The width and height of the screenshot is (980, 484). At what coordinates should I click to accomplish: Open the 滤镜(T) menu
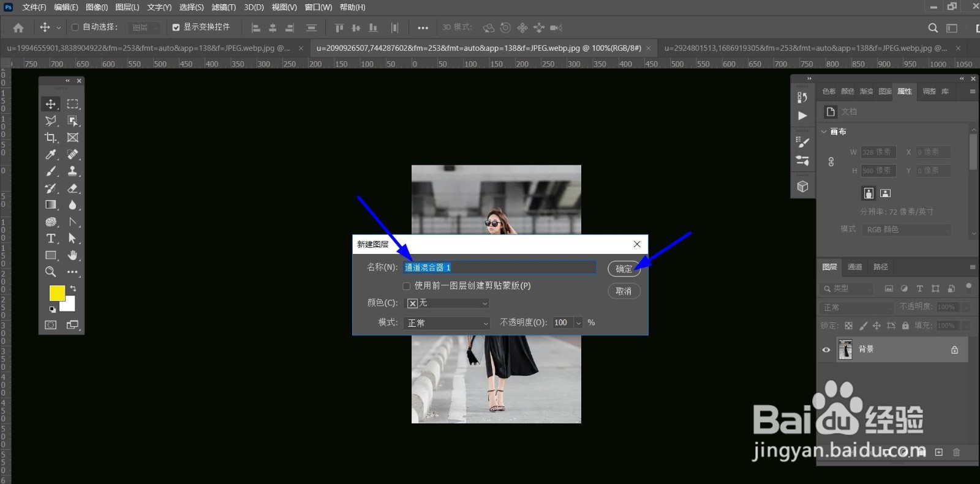coord(224,7)
